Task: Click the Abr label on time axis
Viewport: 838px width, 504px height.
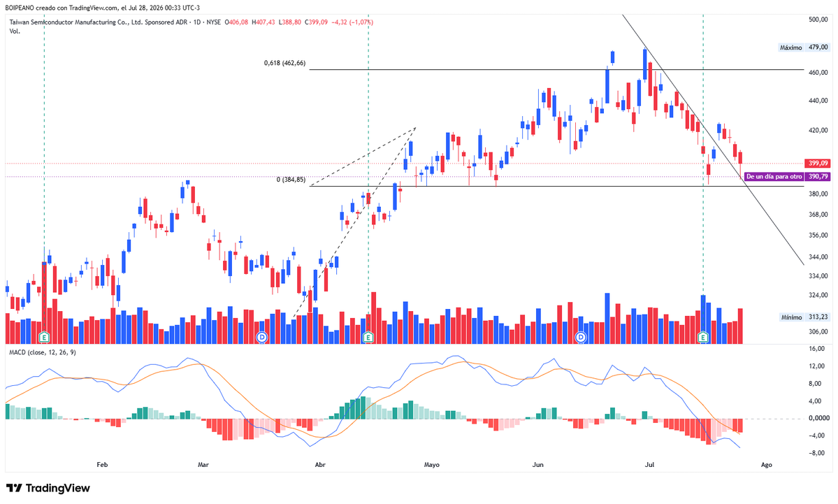Action: [320, 465]
